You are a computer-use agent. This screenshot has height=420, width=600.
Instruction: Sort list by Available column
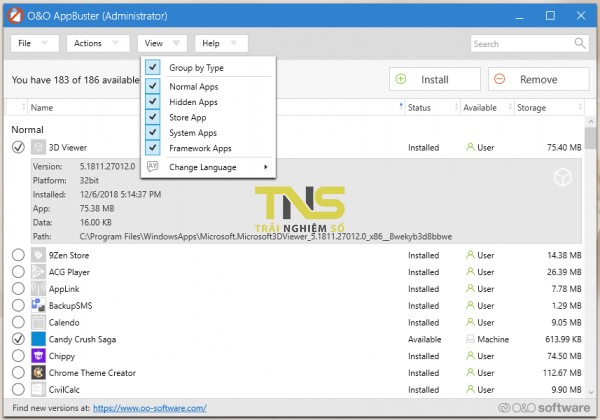click(x=487, y=108)
